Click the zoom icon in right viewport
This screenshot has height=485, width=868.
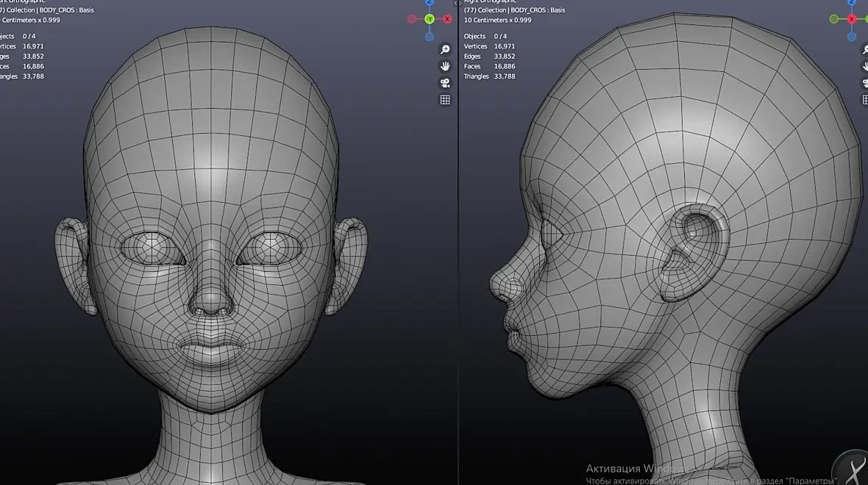[865, 49]
